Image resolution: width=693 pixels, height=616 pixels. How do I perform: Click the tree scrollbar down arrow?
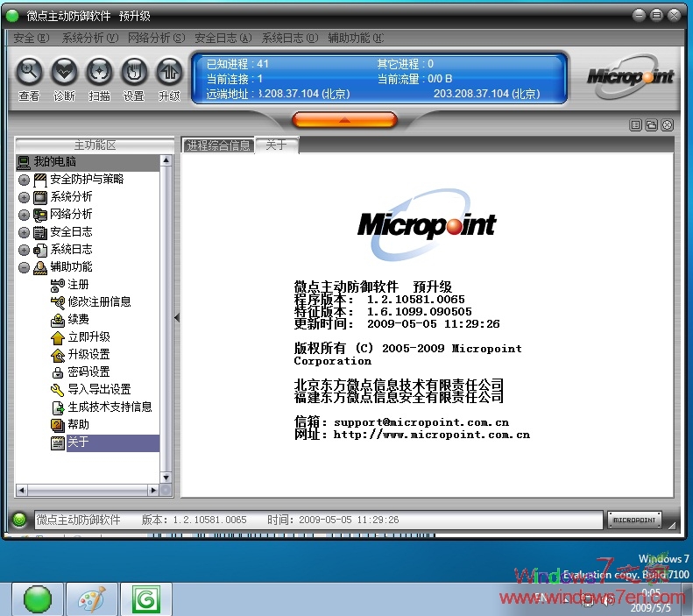[x=166, y=478]
